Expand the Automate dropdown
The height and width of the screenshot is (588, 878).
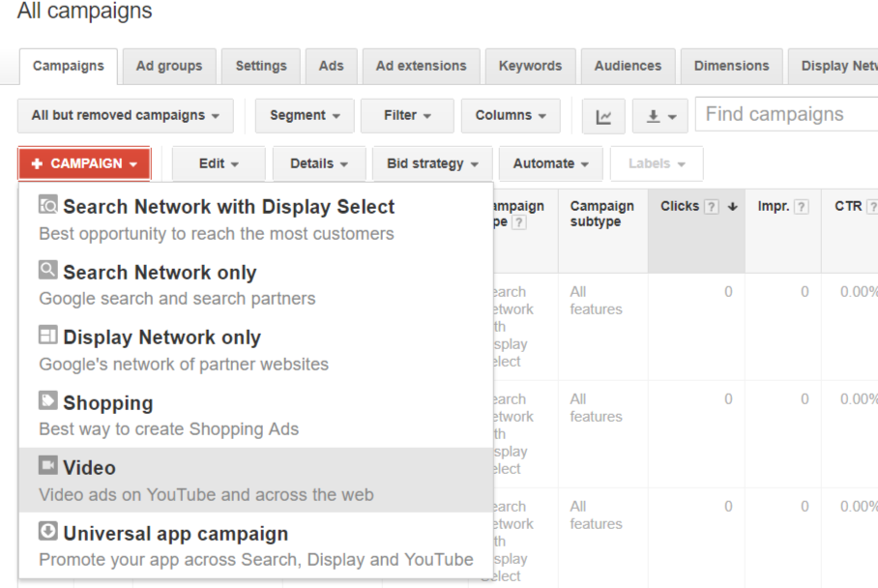(551, 164)
